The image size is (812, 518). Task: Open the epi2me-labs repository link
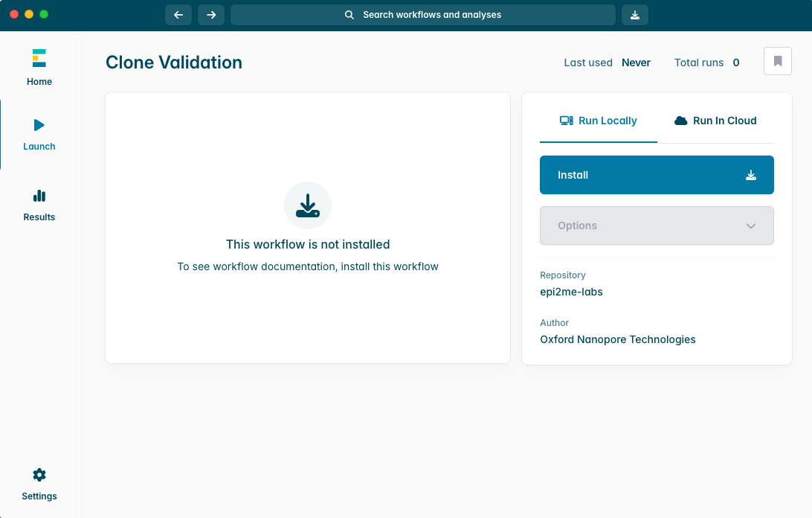pyautogui.click(x=571, y=291)
